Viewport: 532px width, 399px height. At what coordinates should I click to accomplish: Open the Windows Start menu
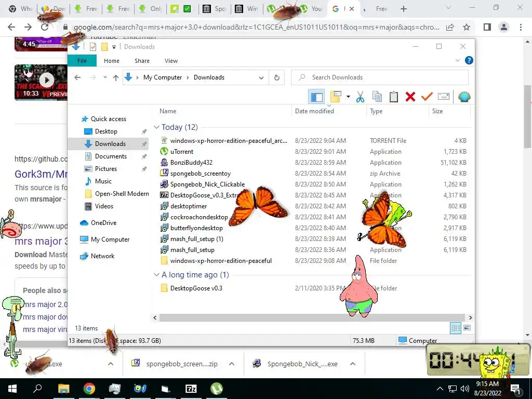pyautogui.click(x=12, y=389)
